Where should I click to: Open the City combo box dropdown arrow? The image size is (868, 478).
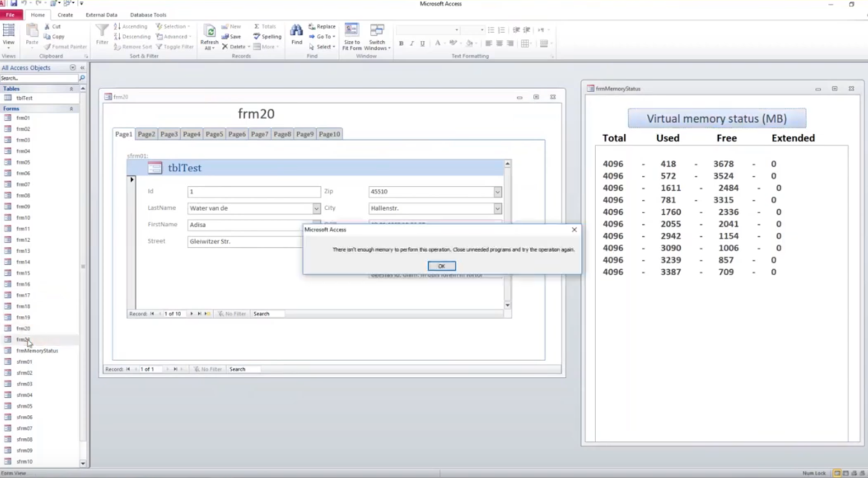click(497, 208)
